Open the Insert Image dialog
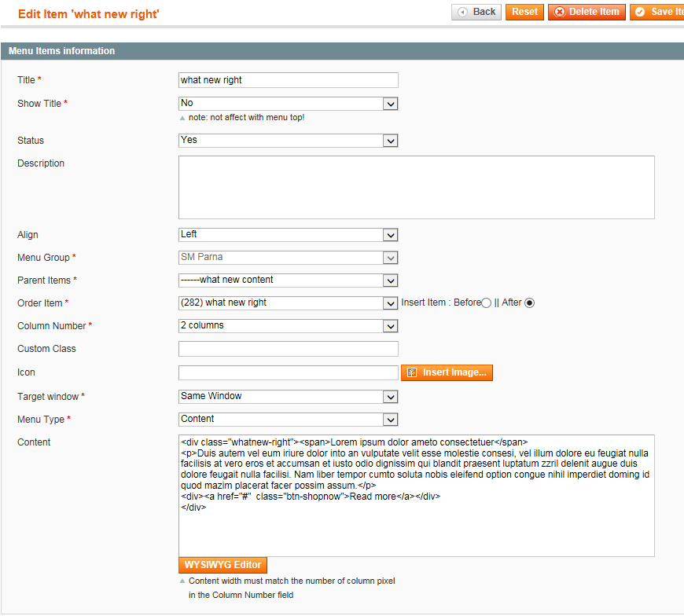 click(x=447, y=372)
